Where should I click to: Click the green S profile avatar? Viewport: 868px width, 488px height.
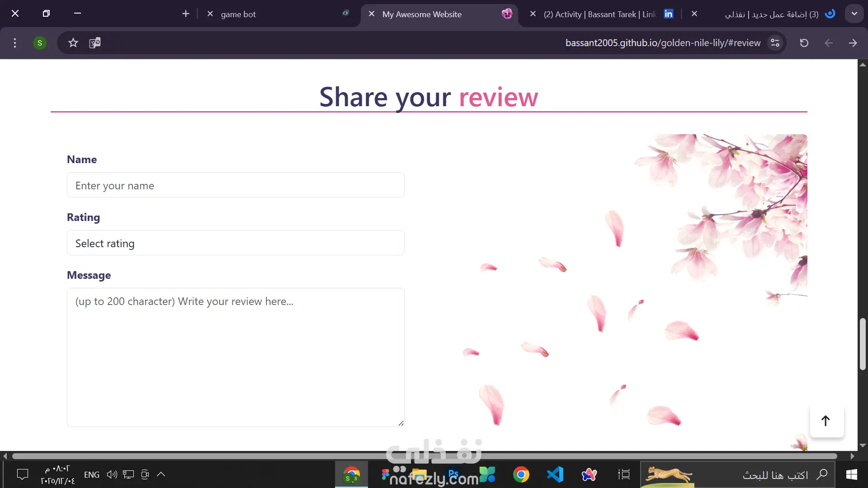pos(40,43)
